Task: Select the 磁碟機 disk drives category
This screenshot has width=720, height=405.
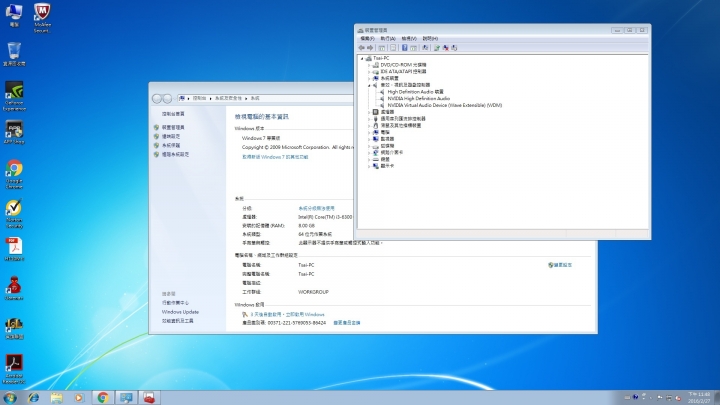Action: coord(387,146)
